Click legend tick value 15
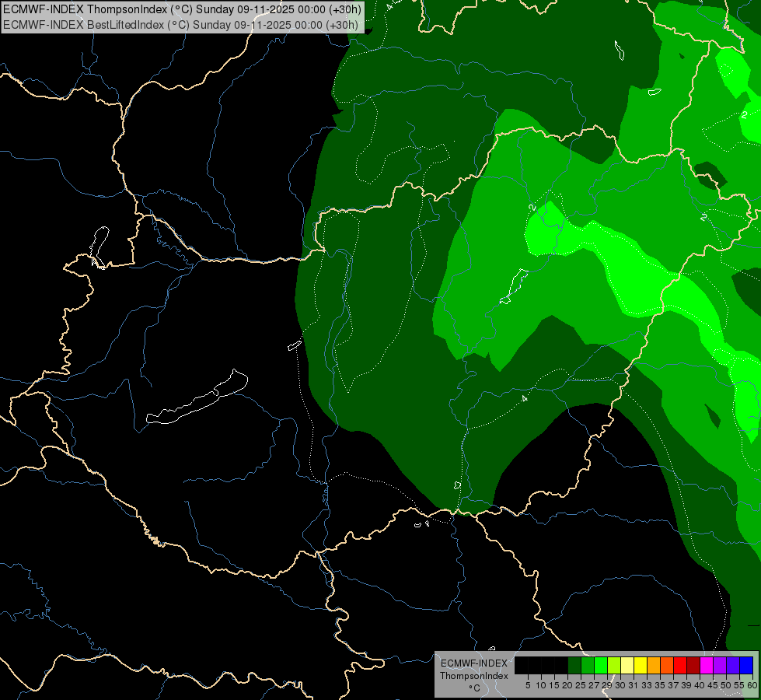761x700 pixels. 554,685
